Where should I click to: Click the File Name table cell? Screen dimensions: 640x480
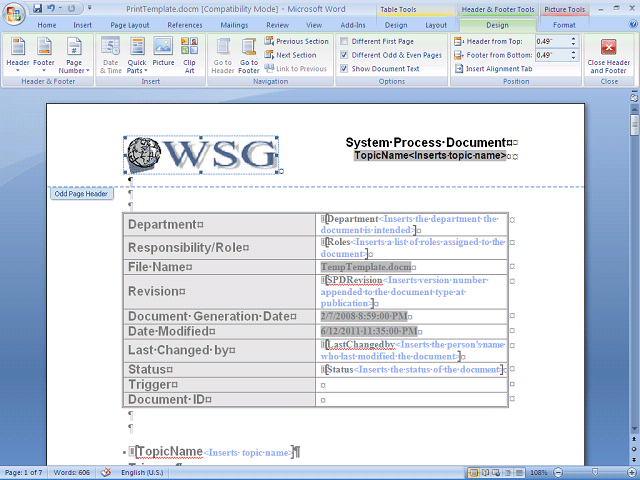click(220, 267)
